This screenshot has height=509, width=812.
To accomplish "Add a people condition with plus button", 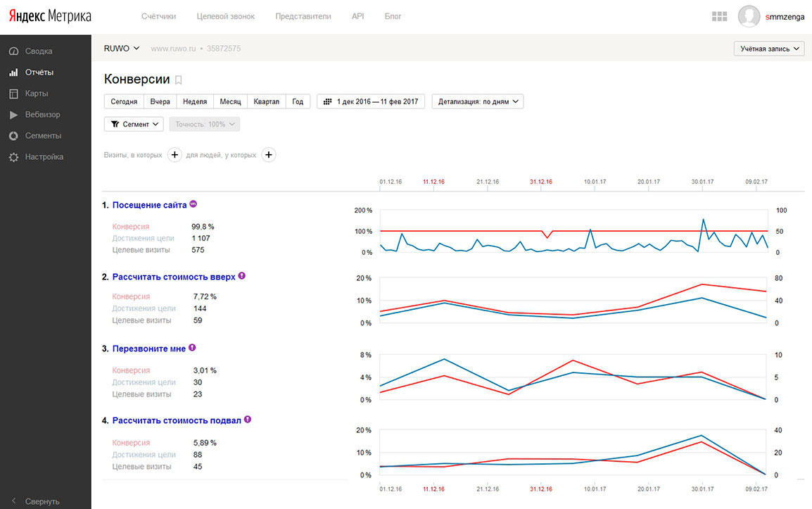I will tap(268, 155).
